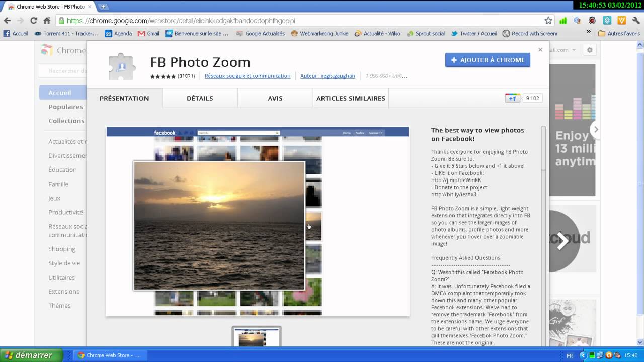644x362 pixels.
Task: Click the Ajouter à Chrome button
Action: click(x=488, y=60)
